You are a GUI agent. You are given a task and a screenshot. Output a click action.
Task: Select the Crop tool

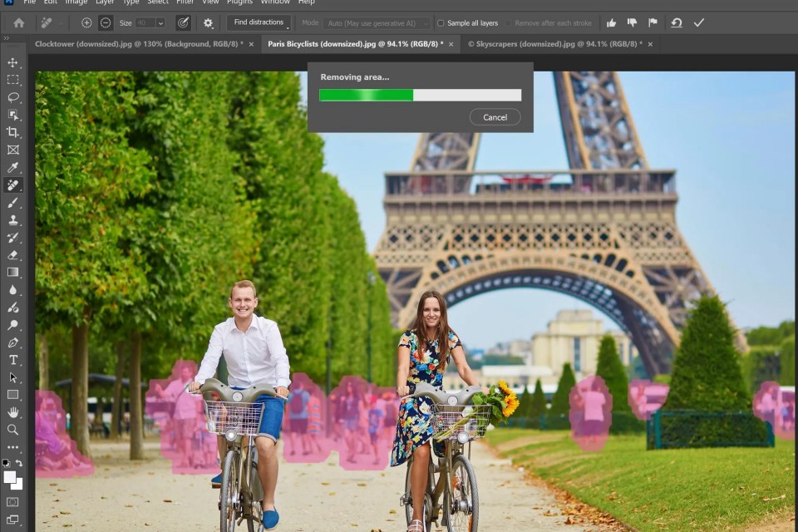13,132
